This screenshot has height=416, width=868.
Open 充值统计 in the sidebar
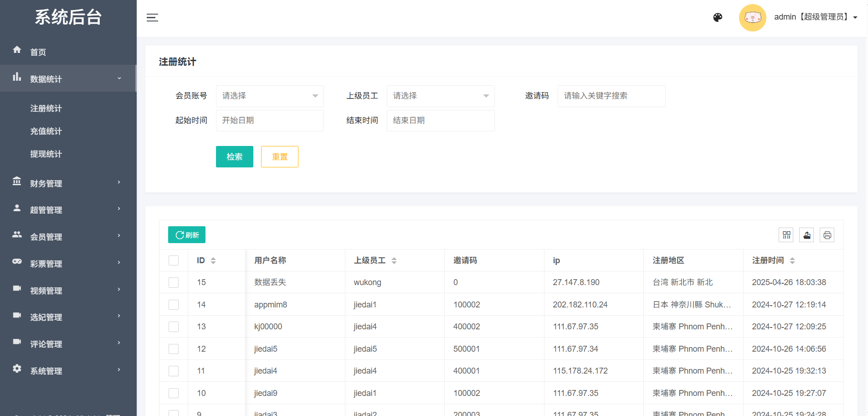pos(46,131)
